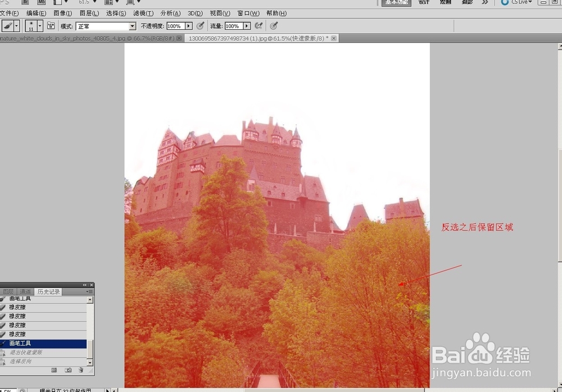Switch to 1300695867397498734 (1).jpg document tab
This screenshot has height=392, width=562.
259,38
